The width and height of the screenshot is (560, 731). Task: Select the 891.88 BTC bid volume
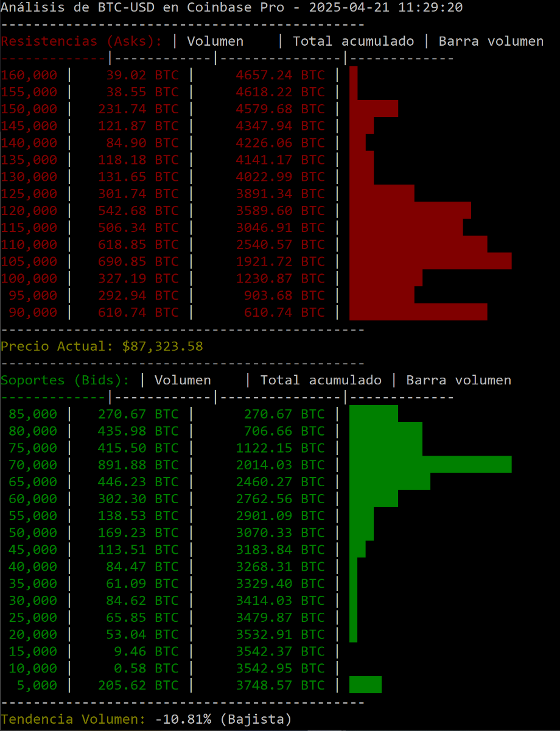[x=138, y=464]
